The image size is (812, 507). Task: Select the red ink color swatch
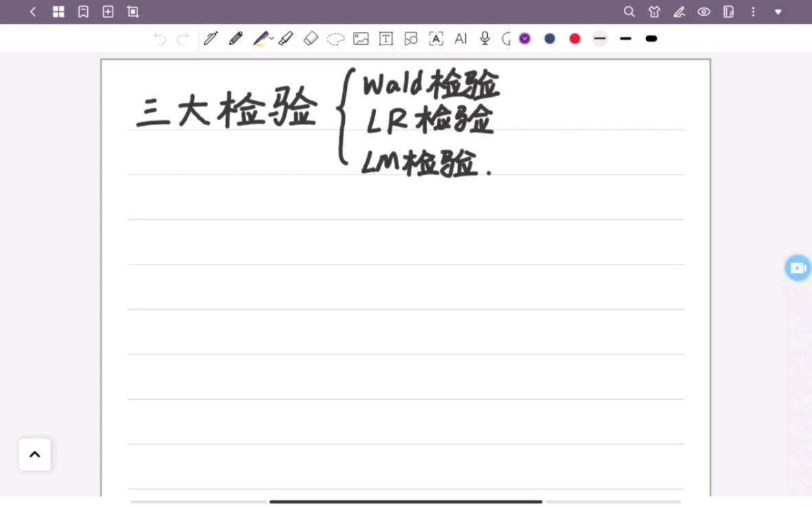click(x=574, y=38)
